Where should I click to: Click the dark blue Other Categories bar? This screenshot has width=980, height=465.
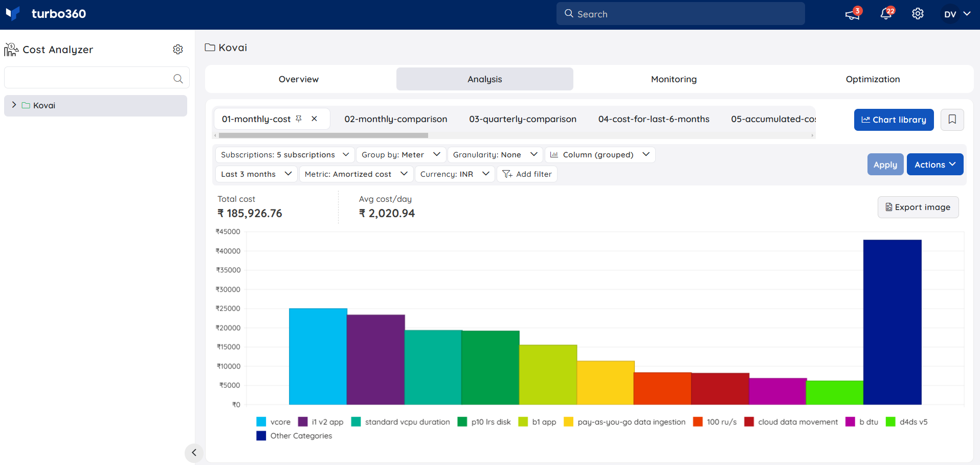(892, 322)
